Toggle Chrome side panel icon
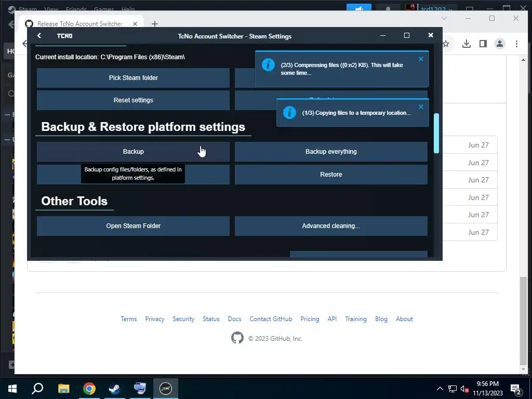Viewport: 532px width, 399px height. click(483, 44)
